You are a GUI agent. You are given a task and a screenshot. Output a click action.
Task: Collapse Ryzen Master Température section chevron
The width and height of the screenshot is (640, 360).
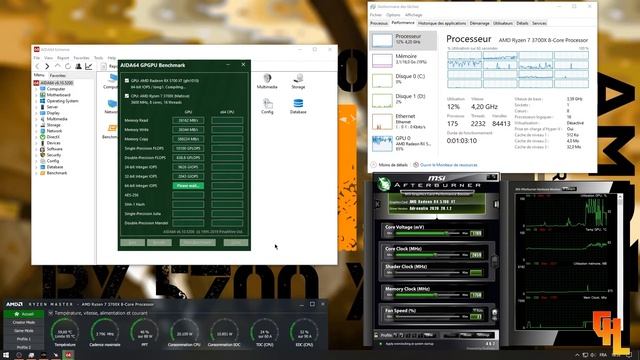click(x=51, y=313)
